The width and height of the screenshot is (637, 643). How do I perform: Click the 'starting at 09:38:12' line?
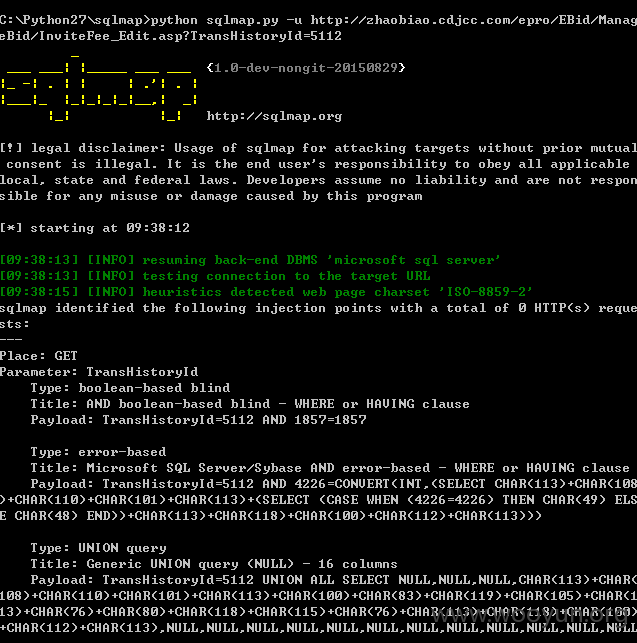click(x=95, y=228)
